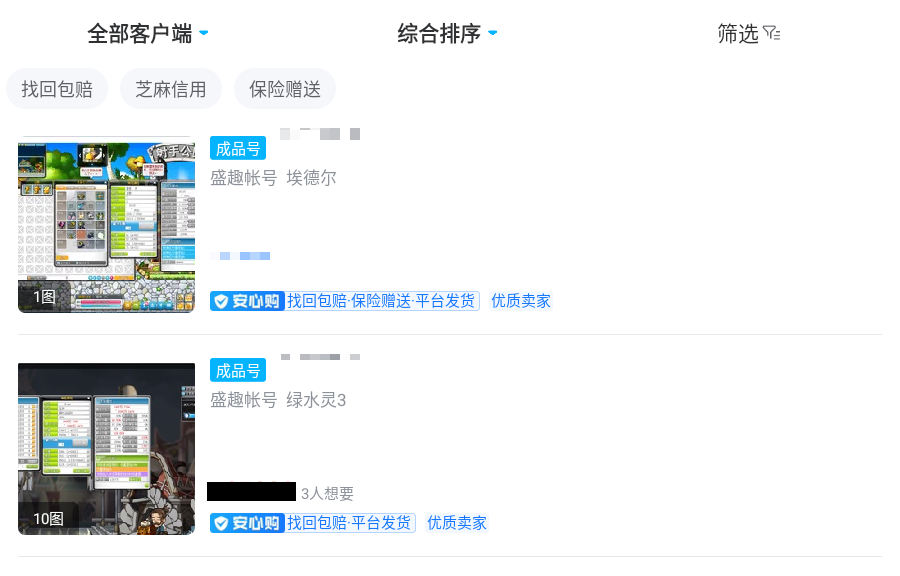Click 优质卖家 badge on 埃德尔 listing

[521, 301]
